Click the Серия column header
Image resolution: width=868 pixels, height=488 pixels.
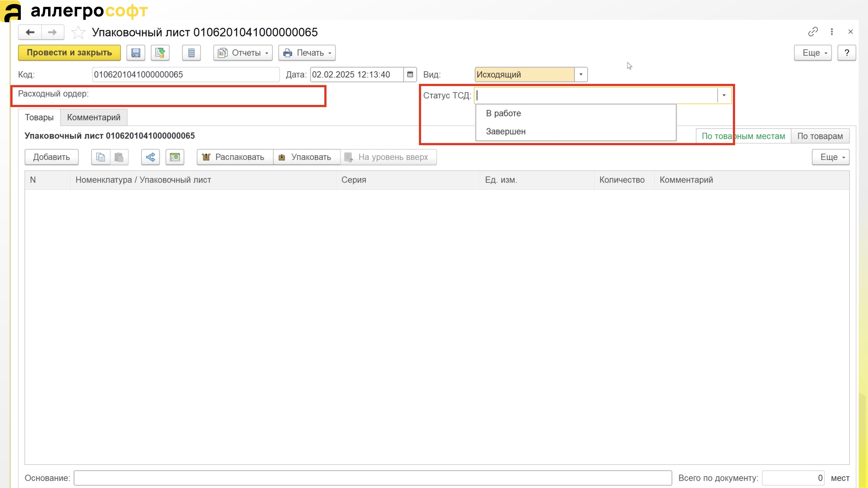coord(408,180)
